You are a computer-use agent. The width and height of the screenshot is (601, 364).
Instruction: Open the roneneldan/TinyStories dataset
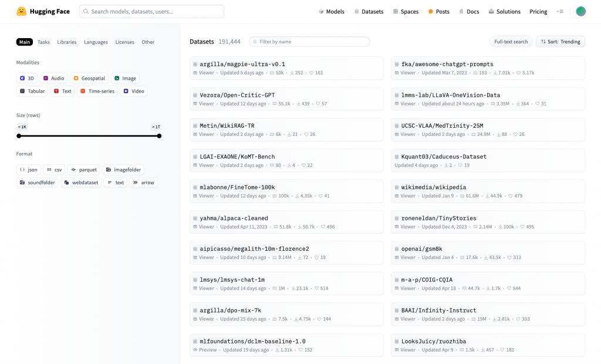[488, 222]
